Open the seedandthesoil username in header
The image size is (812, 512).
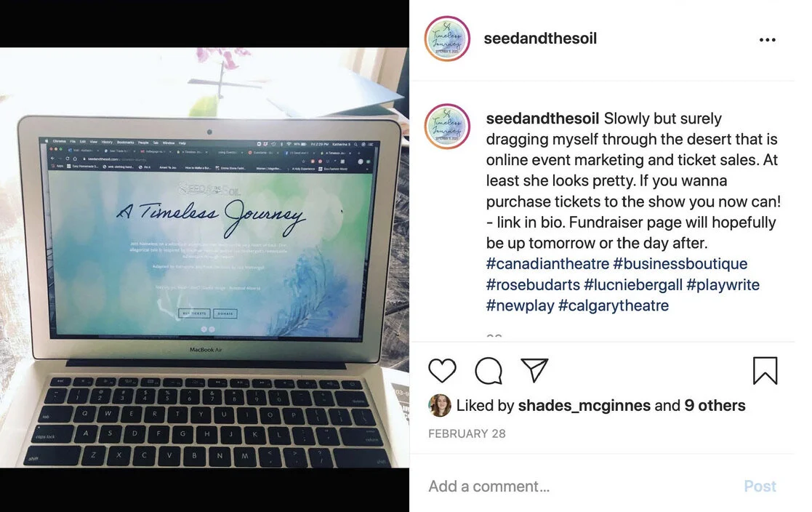[x=540, y=39]
